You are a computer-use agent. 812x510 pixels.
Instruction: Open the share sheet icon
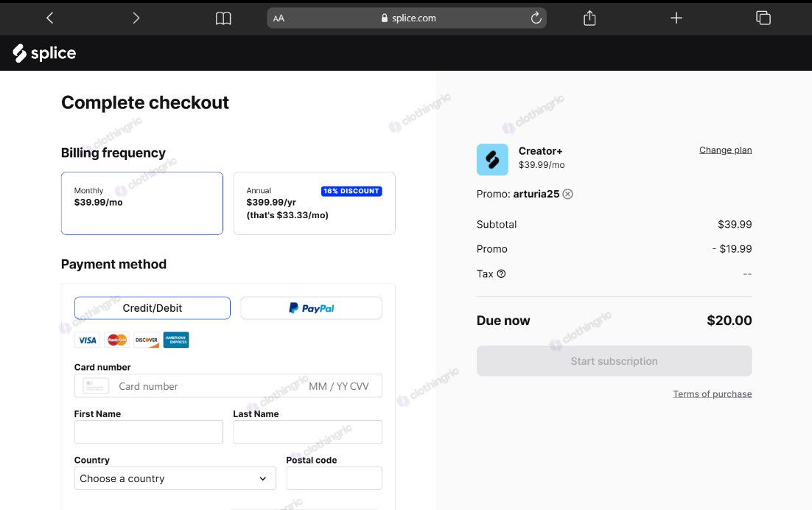click(x=589, y=18)
